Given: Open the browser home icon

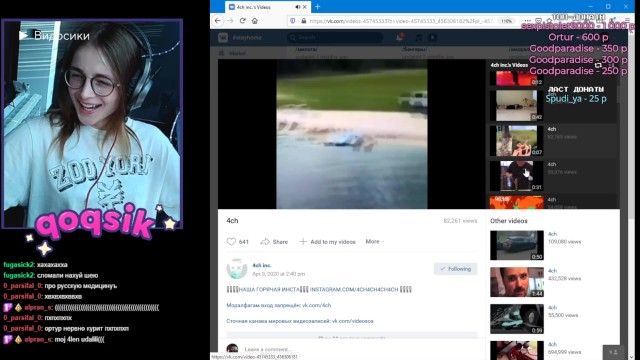Looking at the screenshot, I should tap(255, 21).
